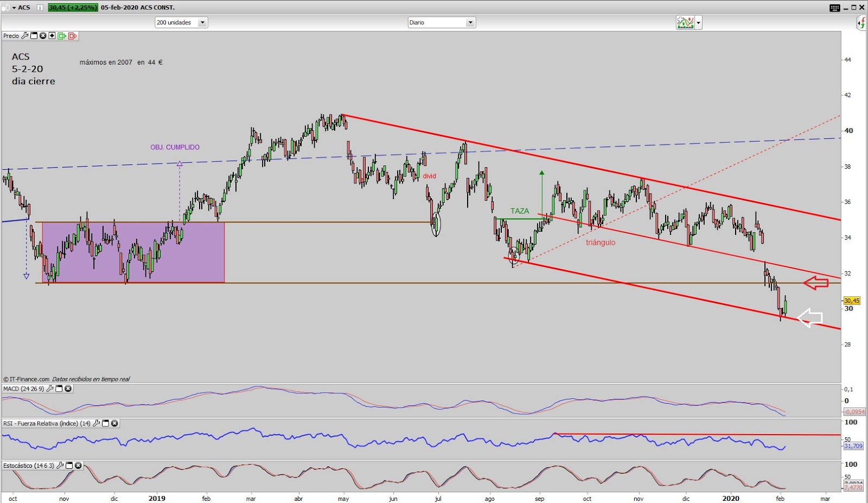Click the 'dia cierre' text annotation

[x=34, y=81]
